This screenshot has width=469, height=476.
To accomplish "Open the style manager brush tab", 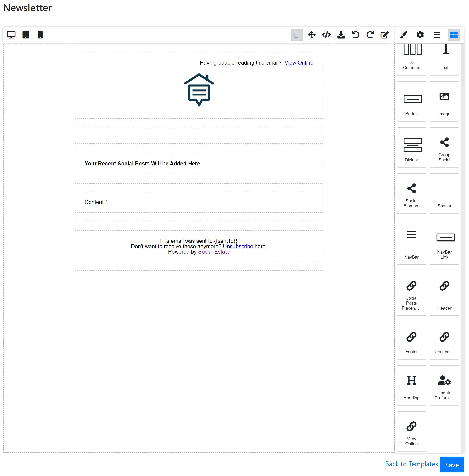I will coord(403,35).
